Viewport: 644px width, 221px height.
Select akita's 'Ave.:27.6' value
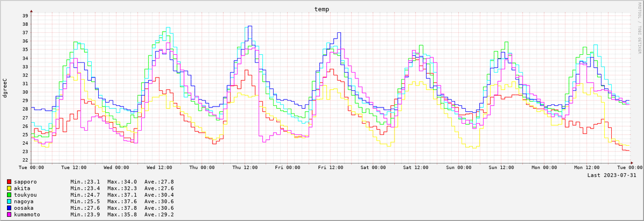tap(159, 188)
